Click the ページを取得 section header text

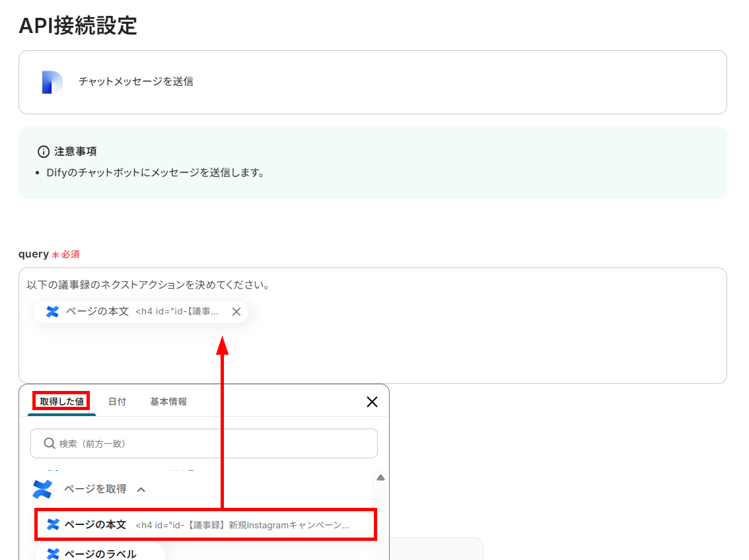click(95, 489)
